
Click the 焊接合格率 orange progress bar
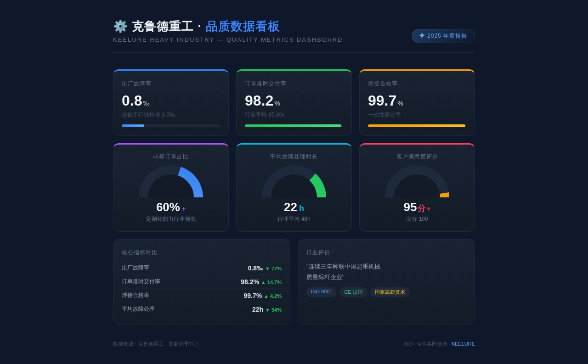pyautogui.click(x=417, y=126)
